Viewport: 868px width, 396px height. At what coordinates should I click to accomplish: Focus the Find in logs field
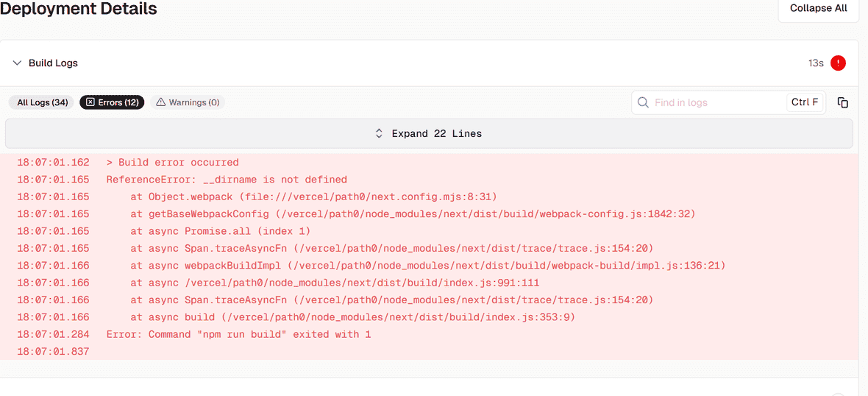pyautogui.click(x=717, y=102)
